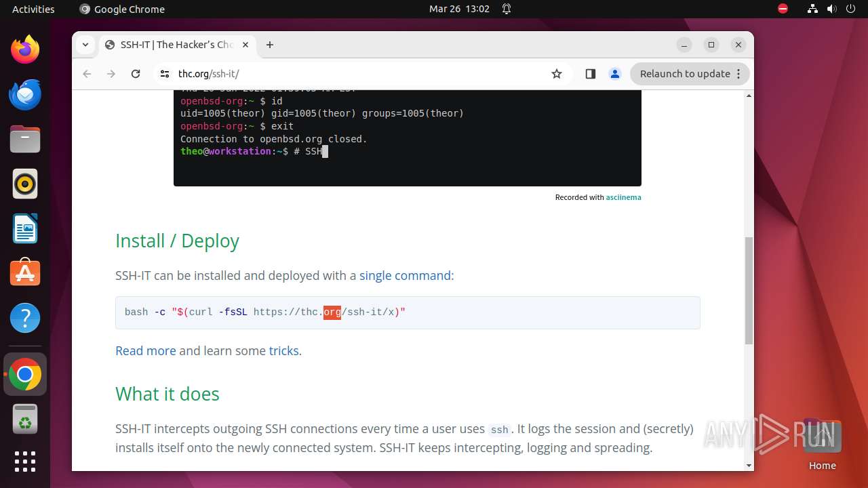The image size is (868, 488).
Task: Go back to the previous page
Action: 87,74
